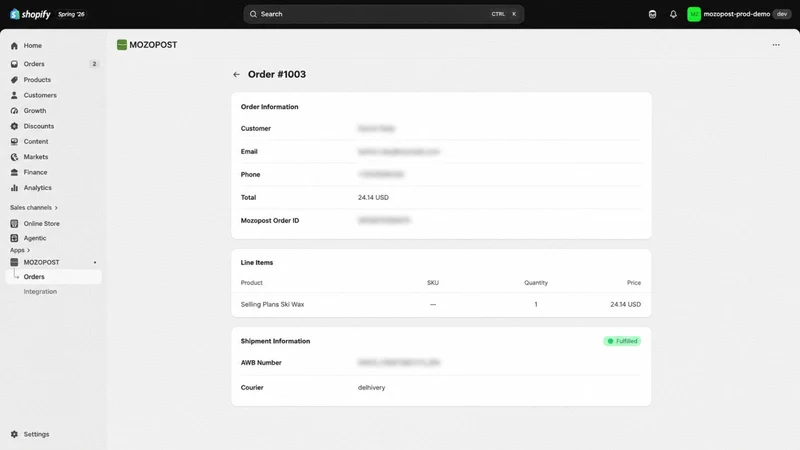The width and height of the screenshot is (800, 450).
Task: Click the Fulfilled status badge
Action: point(622,341)
